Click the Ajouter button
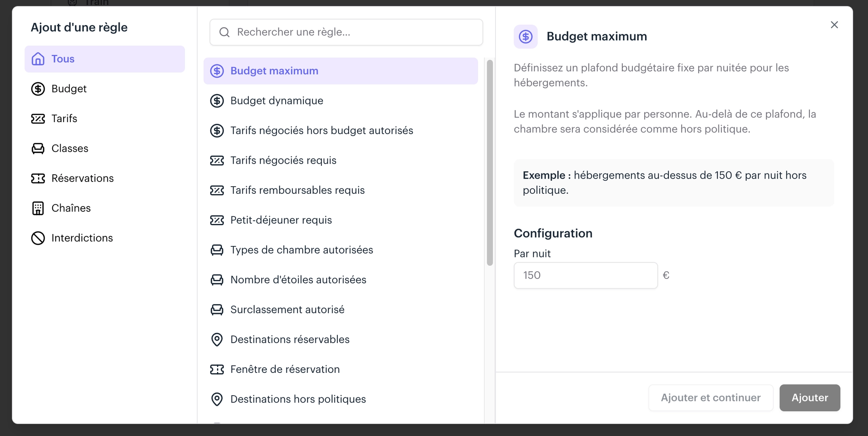 pyautogui.click(x=810, y=398)
